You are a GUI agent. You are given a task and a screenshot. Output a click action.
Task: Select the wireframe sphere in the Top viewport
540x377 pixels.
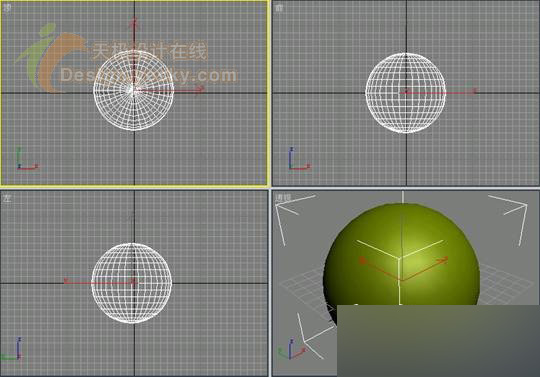point(134,91)
